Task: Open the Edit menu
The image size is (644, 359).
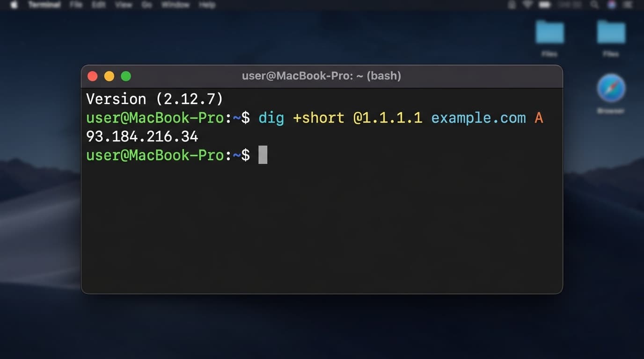Action: [x=99, y=5]
